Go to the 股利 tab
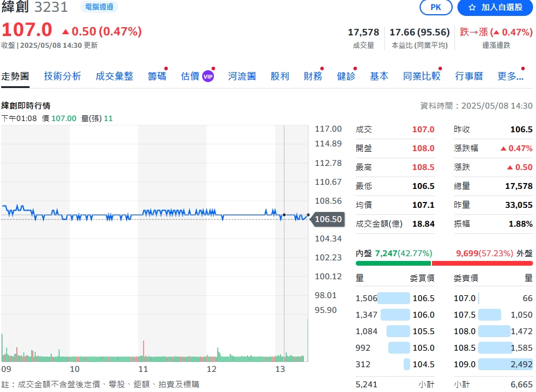This screenshot has width=536, height=392. pyautogui.click(x=280, y=76)
